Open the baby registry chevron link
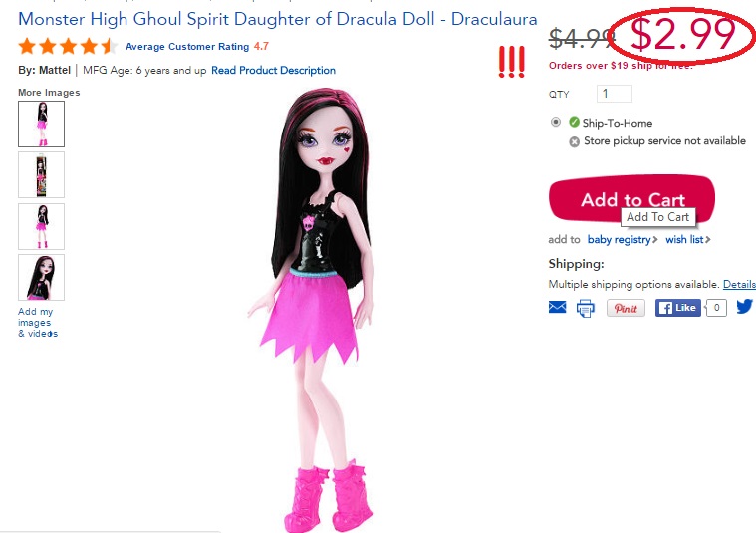Screen dimensions: 756x533 tap(622, 240)
